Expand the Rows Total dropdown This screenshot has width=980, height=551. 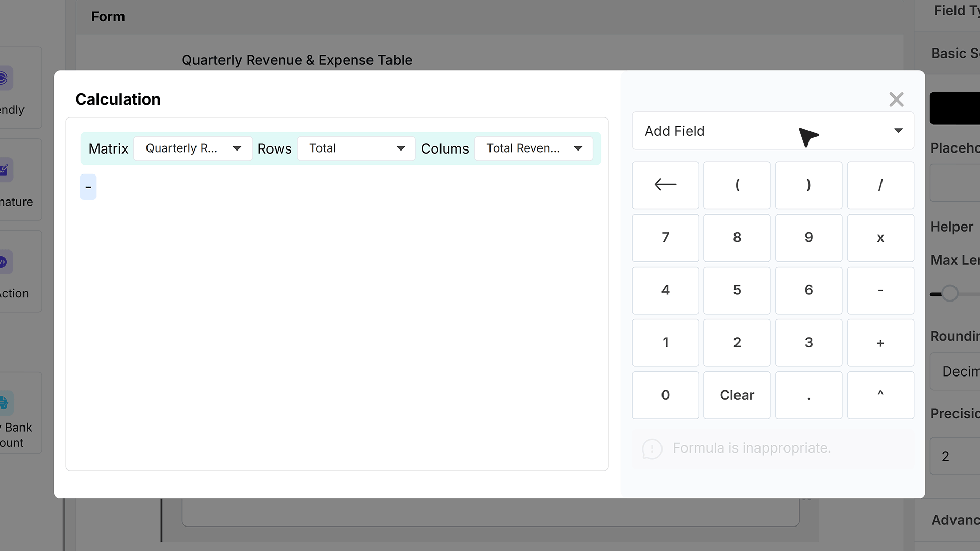coord(356,148)
